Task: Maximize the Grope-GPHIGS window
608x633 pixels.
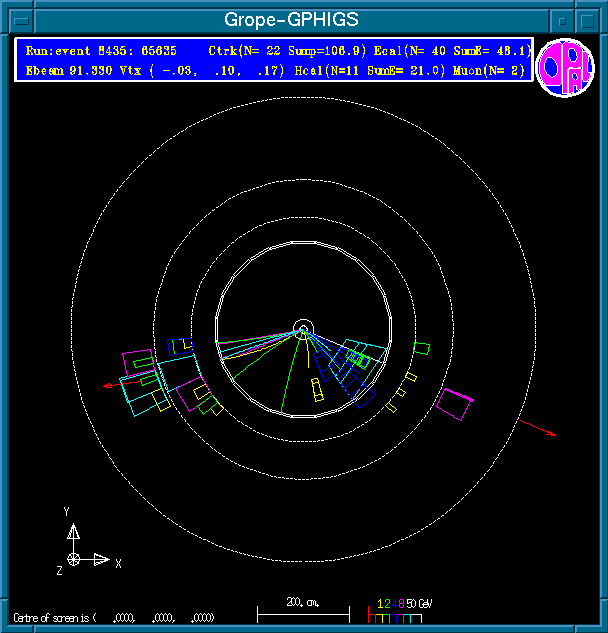Action: coord(590,19)
